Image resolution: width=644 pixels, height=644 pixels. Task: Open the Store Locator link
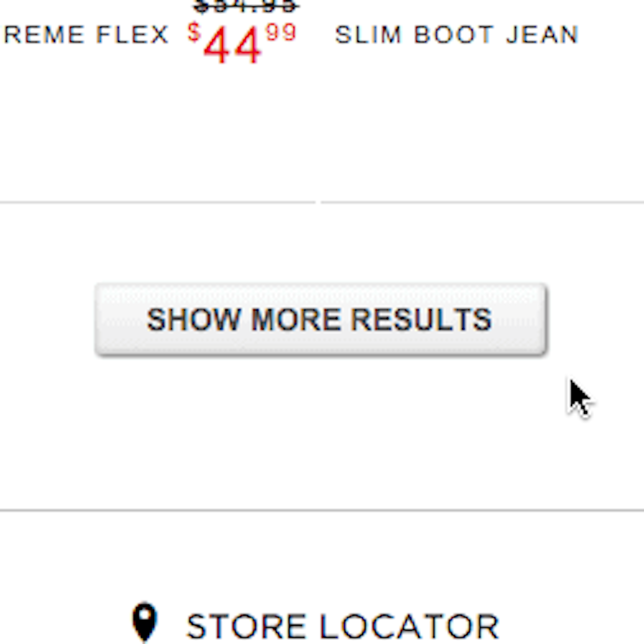[343, 626]
